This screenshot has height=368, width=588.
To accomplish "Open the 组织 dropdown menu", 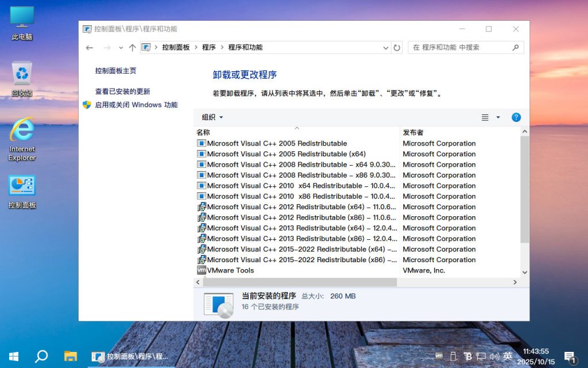I will click(x=211, y=117).
